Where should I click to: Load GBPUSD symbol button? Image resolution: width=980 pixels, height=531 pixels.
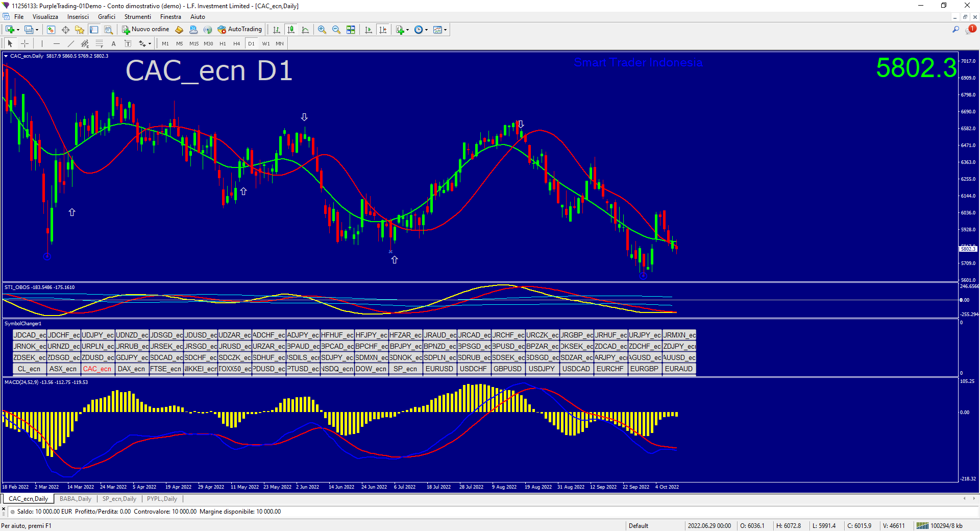tap(508, 369)
